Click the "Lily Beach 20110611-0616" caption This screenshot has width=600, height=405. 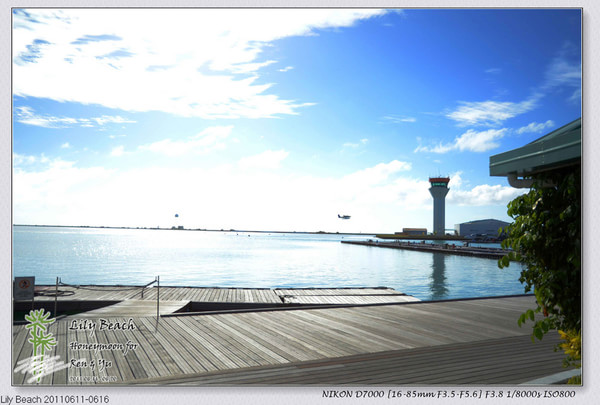pyautogui.click(x=55, y=399)
